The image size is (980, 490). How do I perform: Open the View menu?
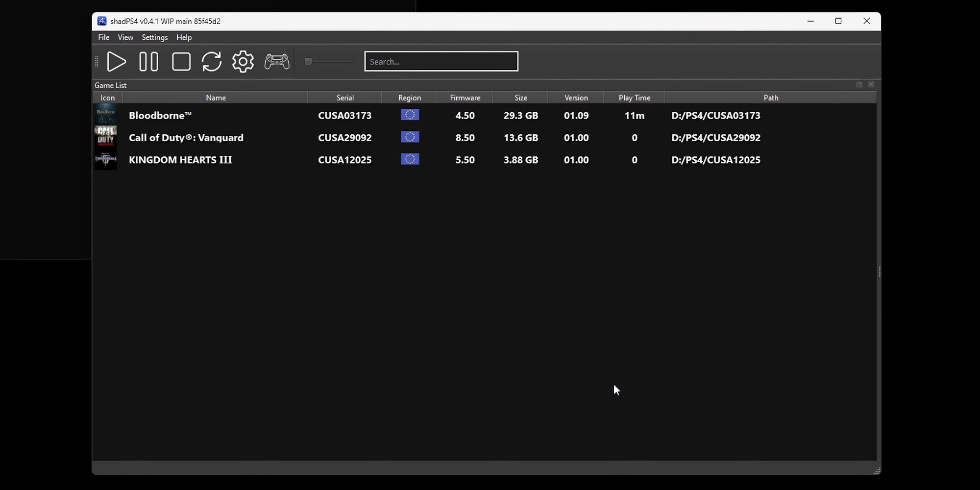[x=125, y=37]
